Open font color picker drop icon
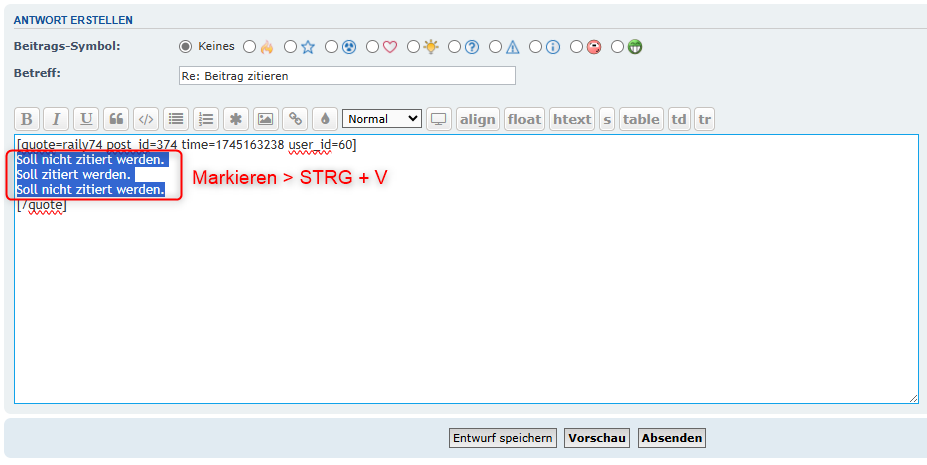Image resolution: width=927 pixels, height=465 pixels. click(x=324, y=119)
